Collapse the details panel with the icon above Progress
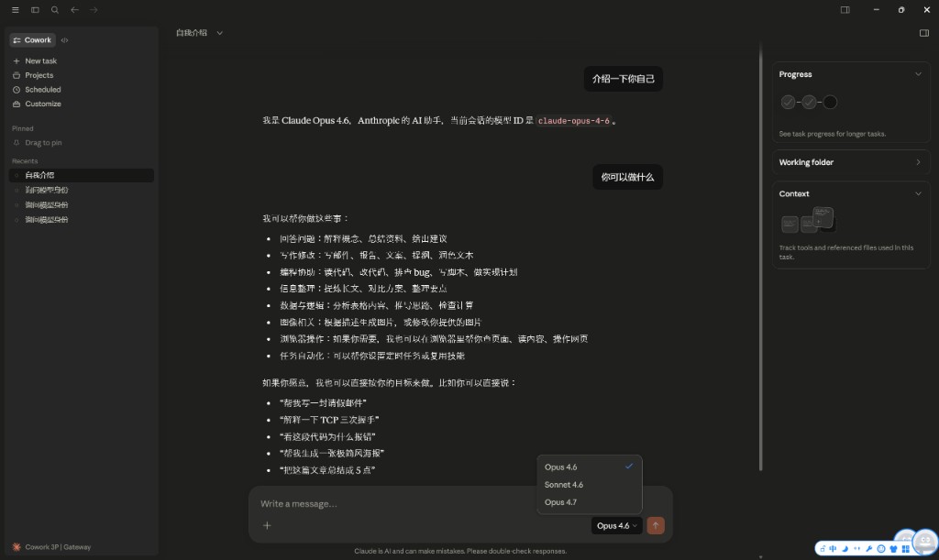Viewport: 939px width, 560px height. click(924, 33)
